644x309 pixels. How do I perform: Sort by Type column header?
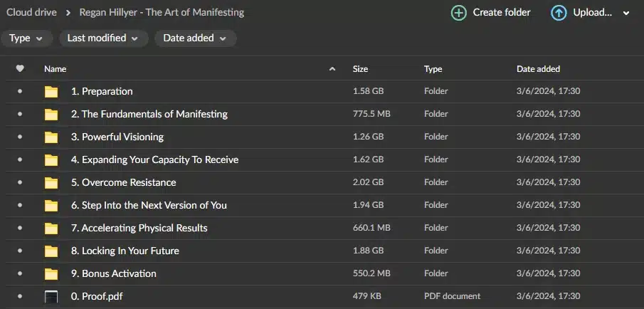pos(433,69)
